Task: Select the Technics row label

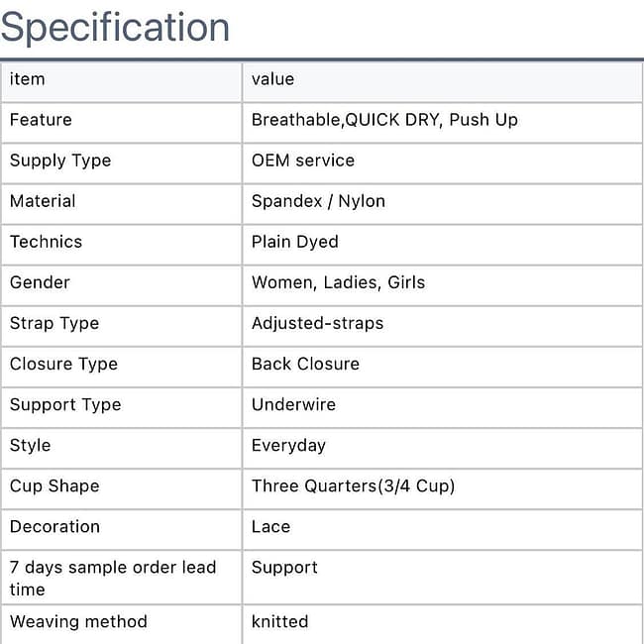Action: tap(46, 242)
